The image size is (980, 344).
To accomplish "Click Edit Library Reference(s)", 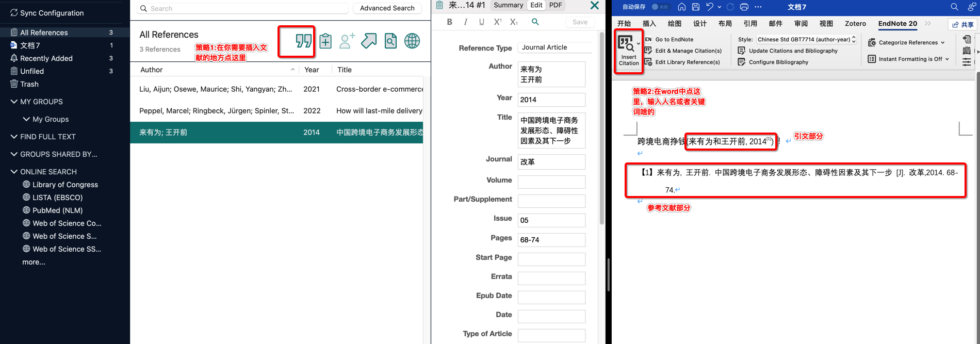I will coord(682,62).
